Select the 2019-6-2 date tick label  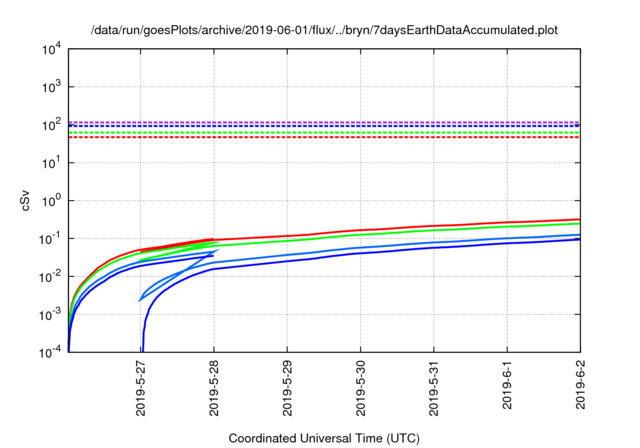(x=580, y=390)
